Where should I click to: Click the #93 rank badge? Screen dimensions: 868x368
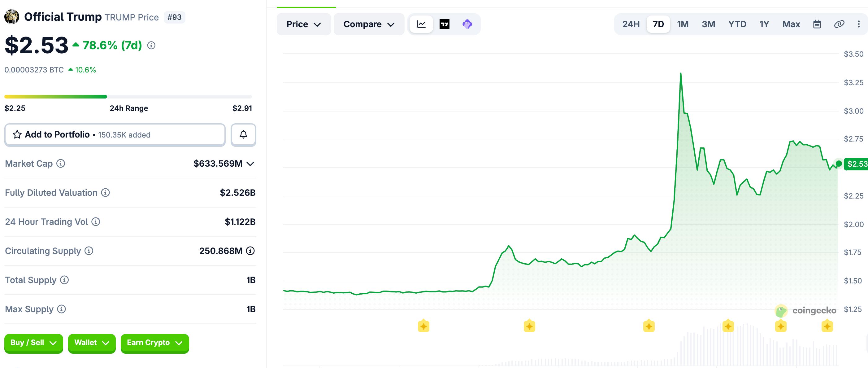(x=175, y=17)
